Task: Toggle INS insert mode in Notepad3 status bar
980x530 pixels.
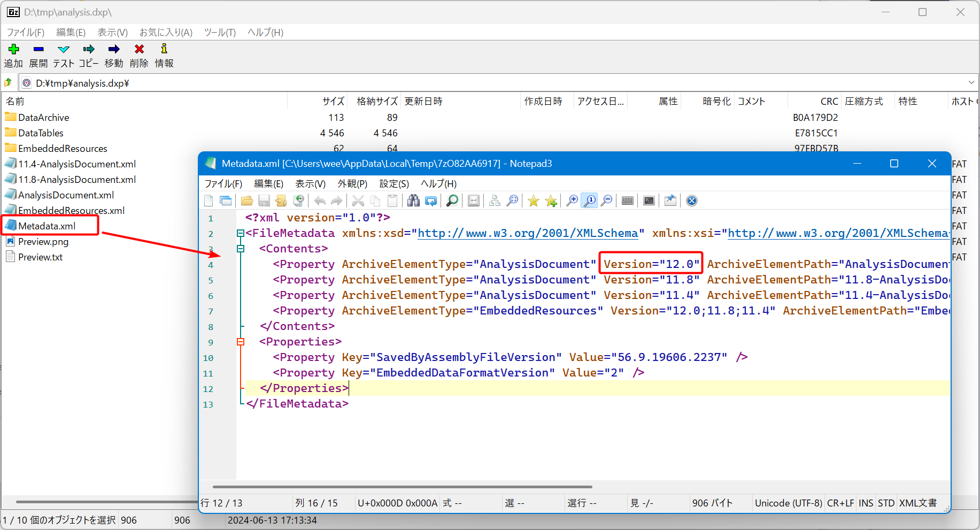Action: click(x=866, y=503)
